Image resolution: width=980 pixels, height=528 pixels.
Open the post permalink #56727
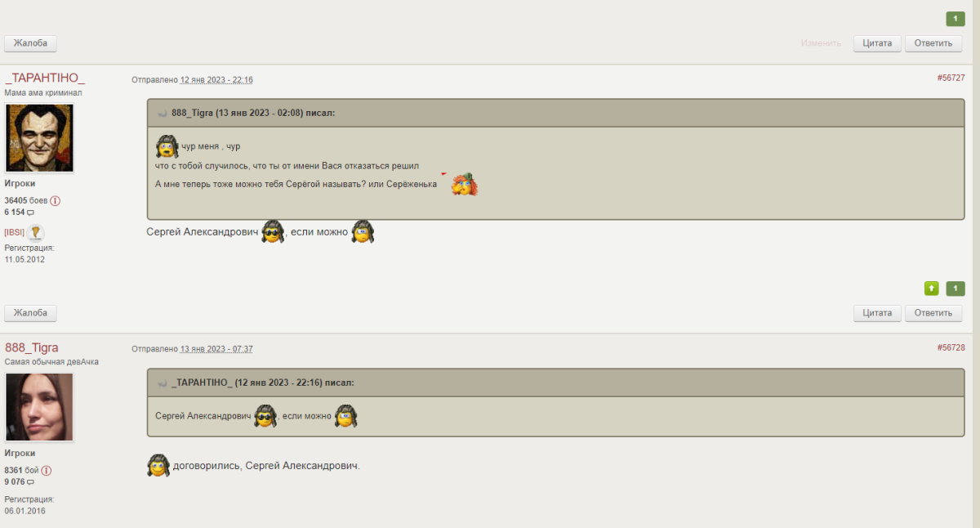(951, 78)
